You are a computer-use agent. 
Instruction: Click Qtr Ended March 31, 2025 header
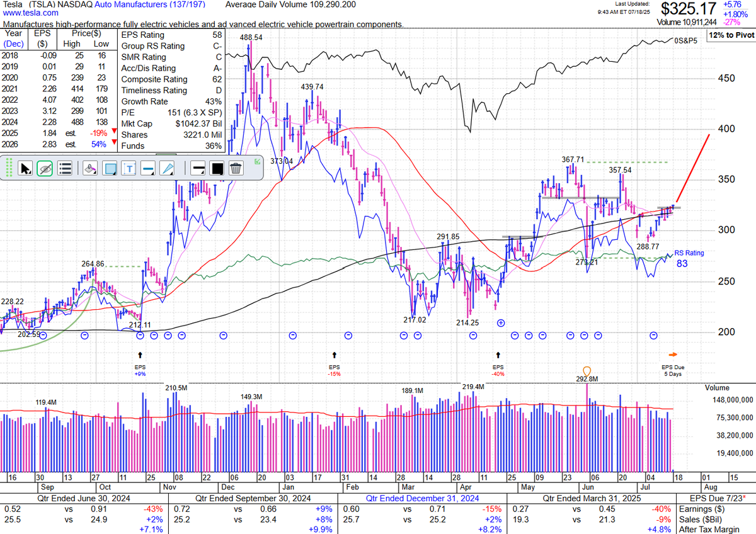pyautogui.click(x=593, y=497)
